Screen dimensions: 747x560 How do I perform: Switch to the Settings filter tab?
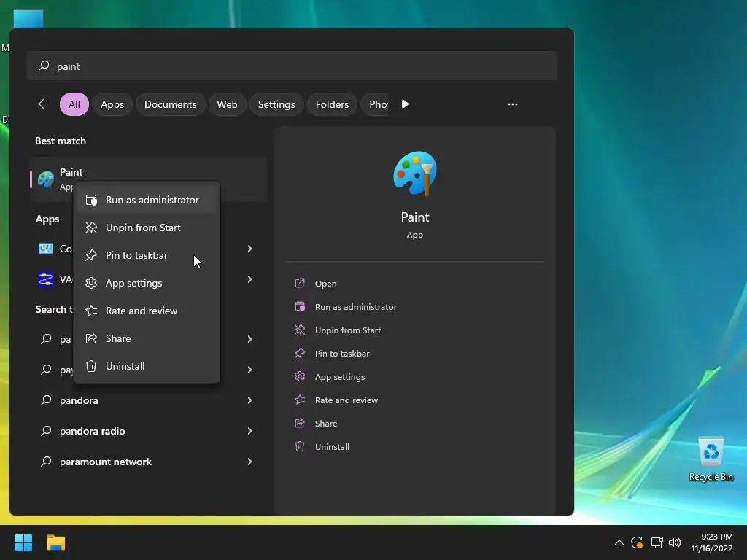276,104
